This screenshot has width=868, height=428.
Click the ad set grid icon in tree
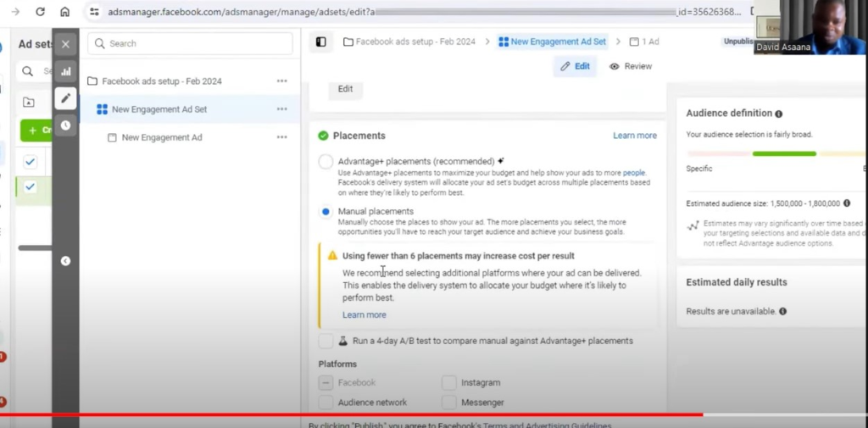point(102,109)
